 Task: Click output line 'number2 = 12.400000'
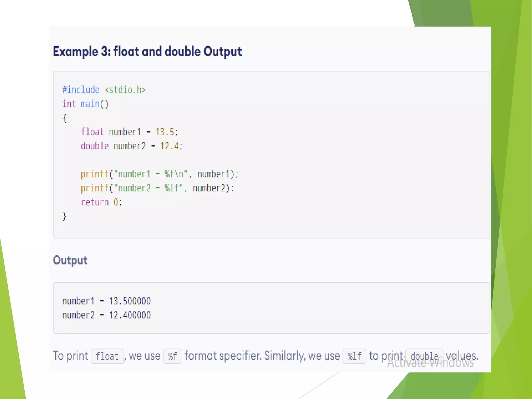pos(106,315)
